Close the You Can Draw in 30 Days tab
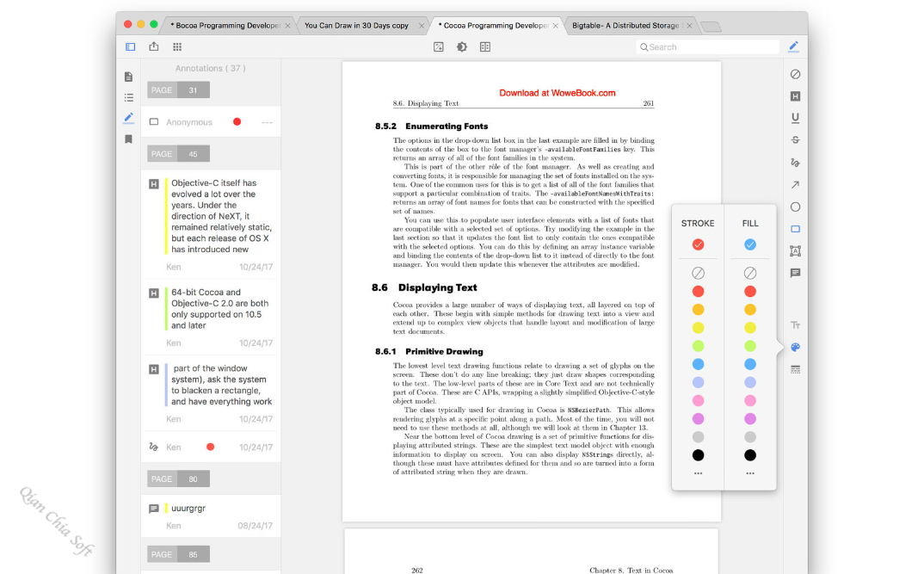 tap(422, 26)
